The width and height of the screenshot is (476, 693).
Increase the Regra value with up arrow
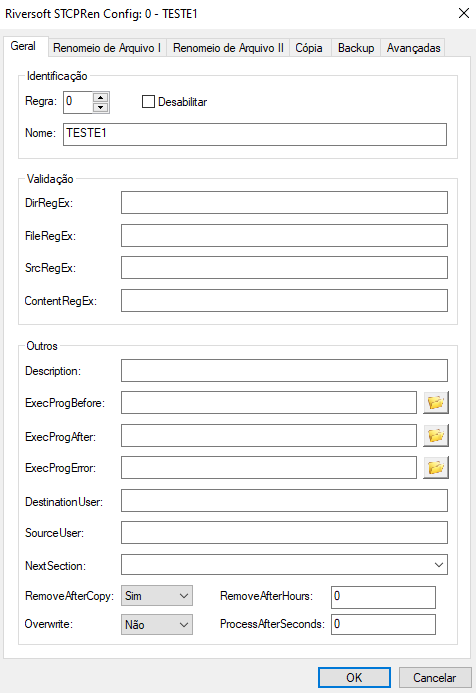[x=101, y=97]
